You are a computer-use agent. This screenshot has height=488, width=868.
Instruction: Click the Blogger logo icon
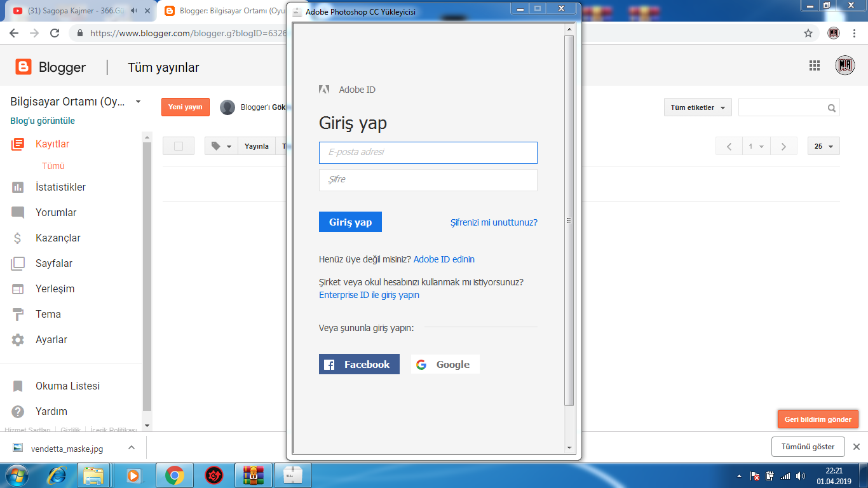[24, 67]
